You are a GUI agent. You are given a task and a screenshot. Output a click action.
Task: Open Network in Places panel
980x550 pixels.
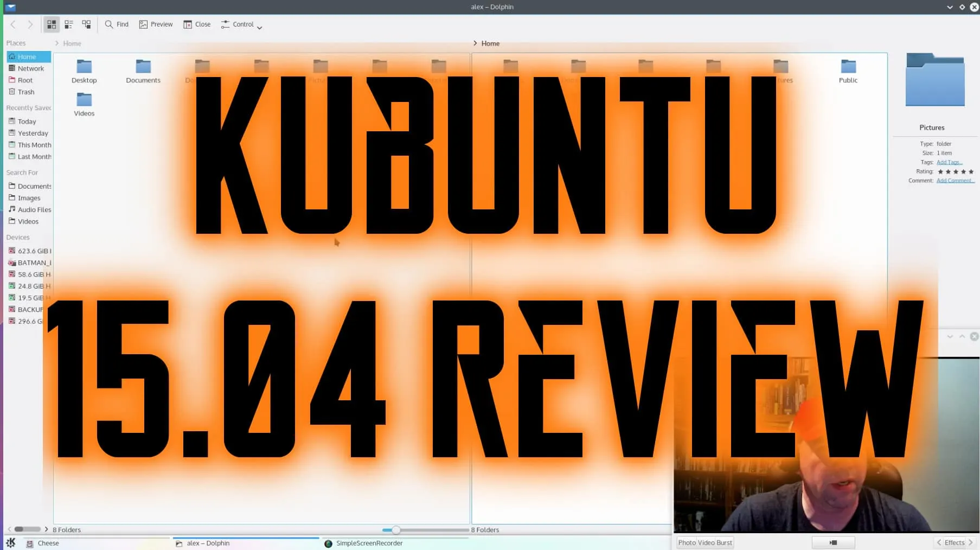29,68
